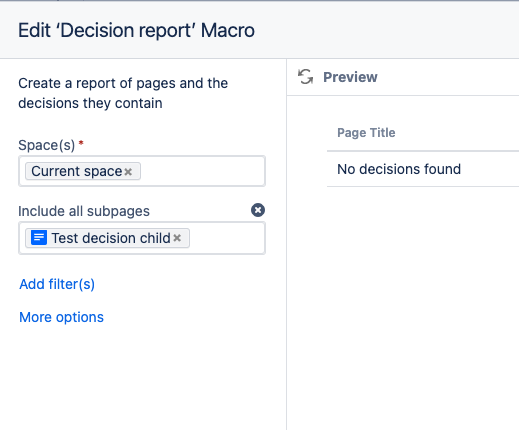Viewport: 519px width, 430px height.
Task: Select the 'Test decision child' page tag
Action: (x=107, y=238)
